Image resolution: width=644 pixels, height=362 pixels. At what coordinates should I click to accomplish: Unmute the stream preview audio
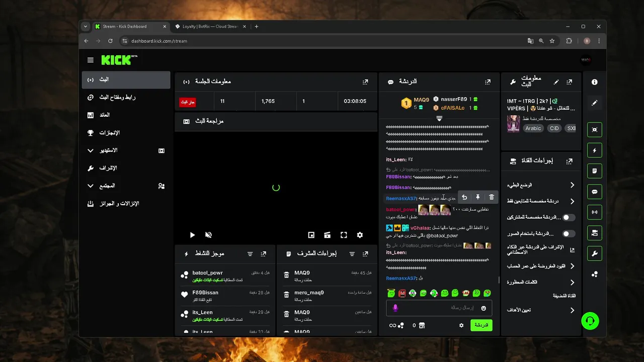tap(208, 235)
